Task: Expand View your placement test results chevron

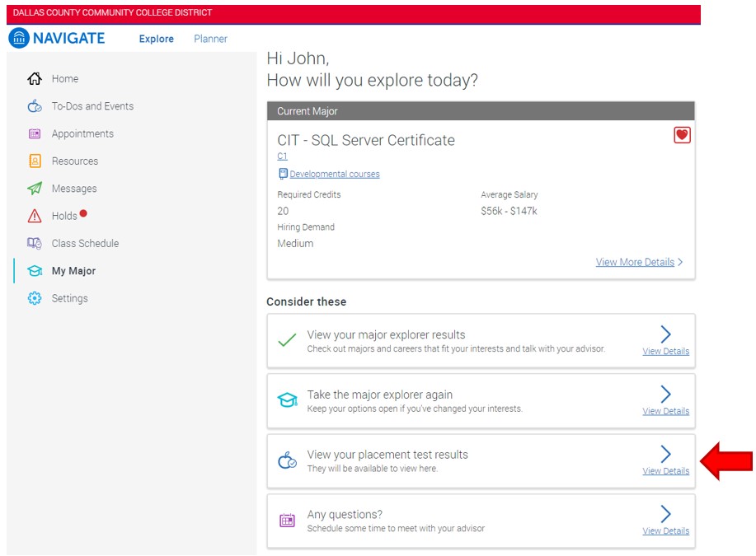Action: pyautogui.click(x=666, y=454)
